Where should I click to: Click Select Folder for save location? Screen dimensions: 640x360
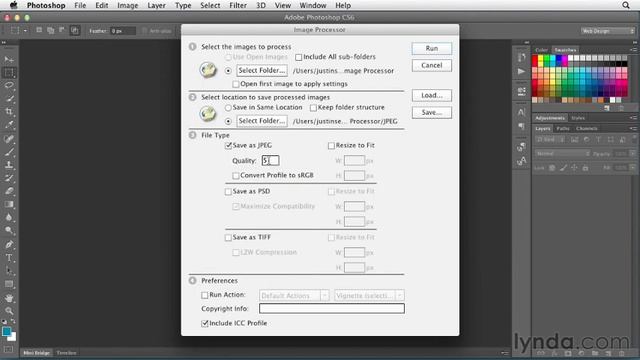[x=262, y=121]
